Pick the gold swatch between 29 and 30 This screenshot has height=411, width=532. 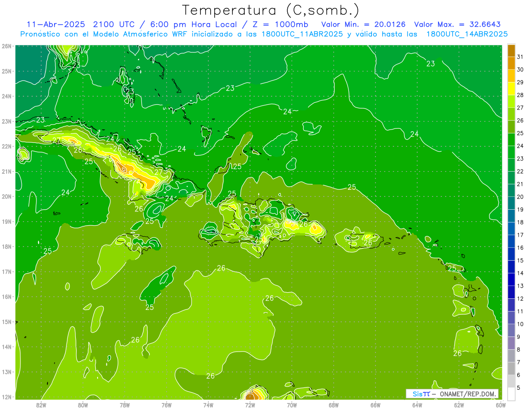coord(511,76)
